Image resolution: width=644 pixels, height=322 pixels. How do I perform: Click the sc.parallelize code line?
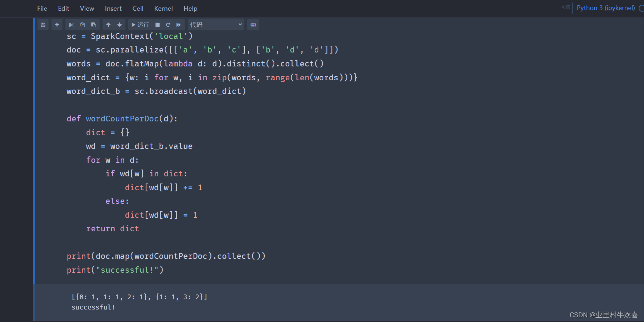202,50
